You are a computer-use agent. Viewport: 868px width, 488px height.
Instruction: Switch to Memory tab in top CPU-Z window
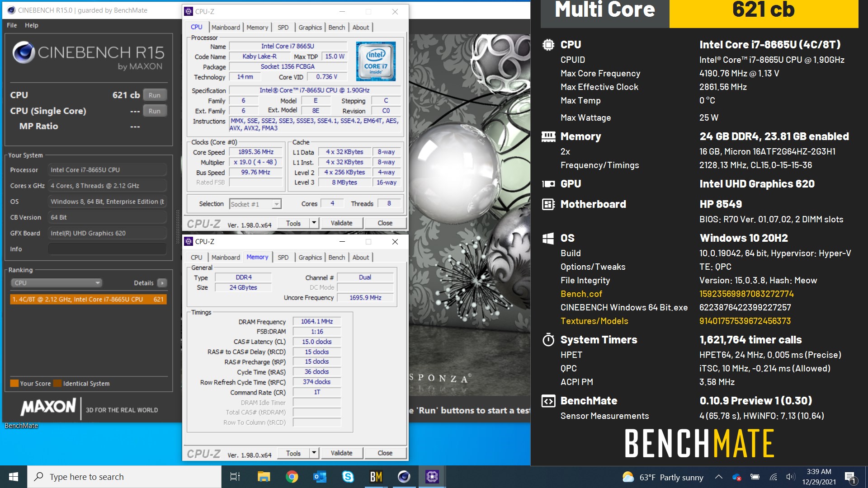pyautogui.click(x=257, y=28)
